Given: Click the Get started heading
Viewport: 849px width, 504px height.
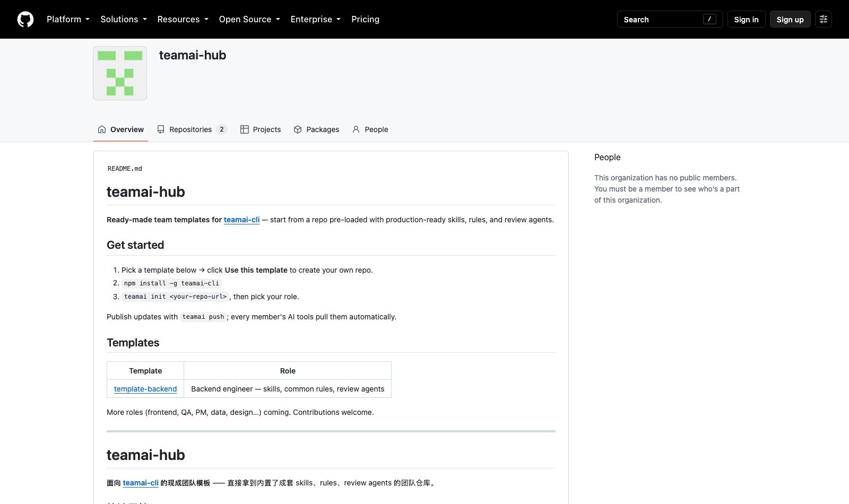Looking at the screenshot, I should point(135,245).
